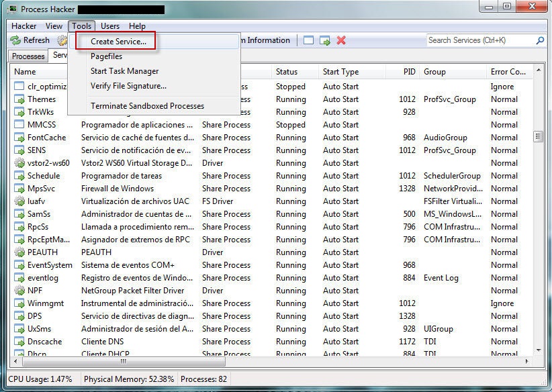Open the Users menu
552x392 pixels.
(110, 26)
